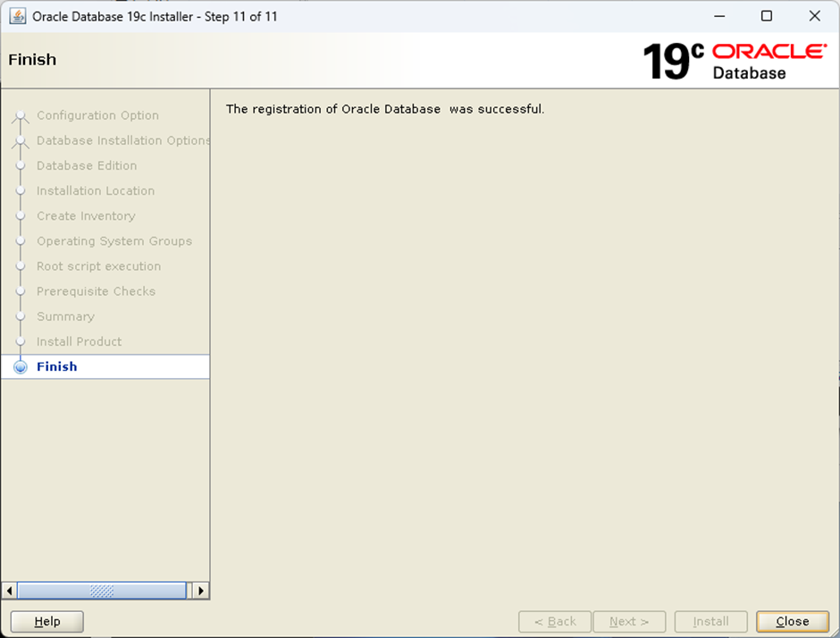Click the Java installer icon in title bar
This screenshot has width=840, height=638.
(x=18, y=16)
